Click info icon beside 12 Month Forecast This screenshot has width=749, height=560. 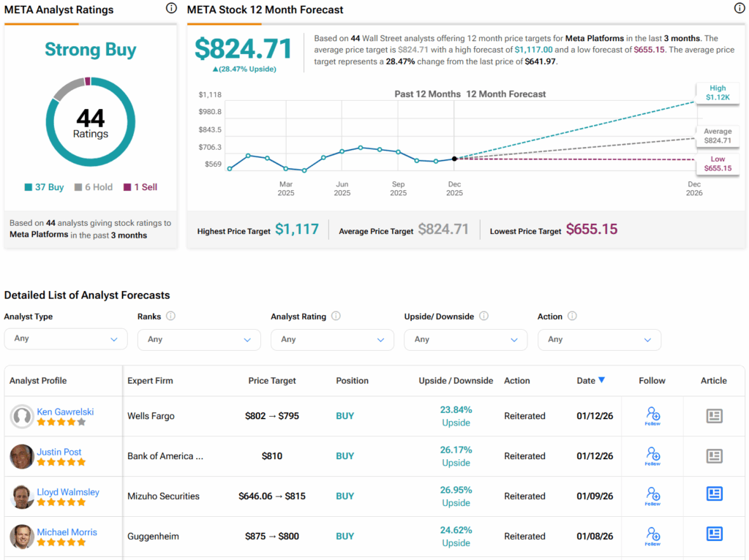[x=739, y=9]
